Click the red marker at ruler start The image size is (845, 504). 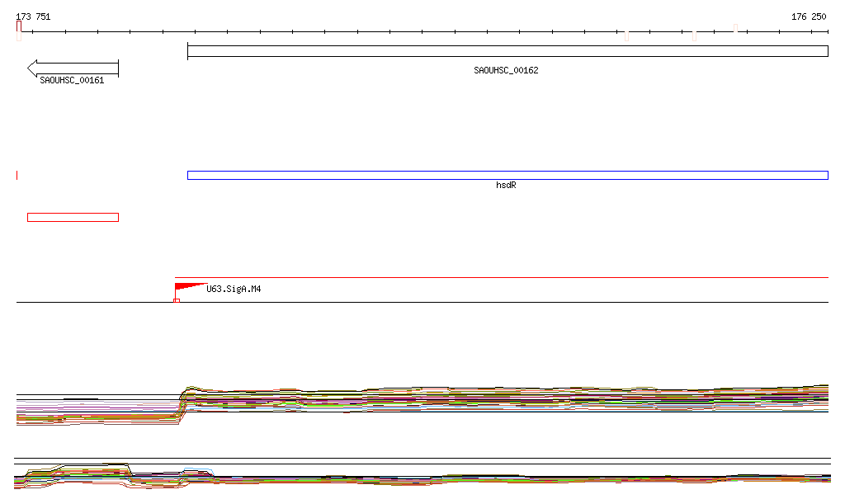pyautogui.click(x=19, y=27)
